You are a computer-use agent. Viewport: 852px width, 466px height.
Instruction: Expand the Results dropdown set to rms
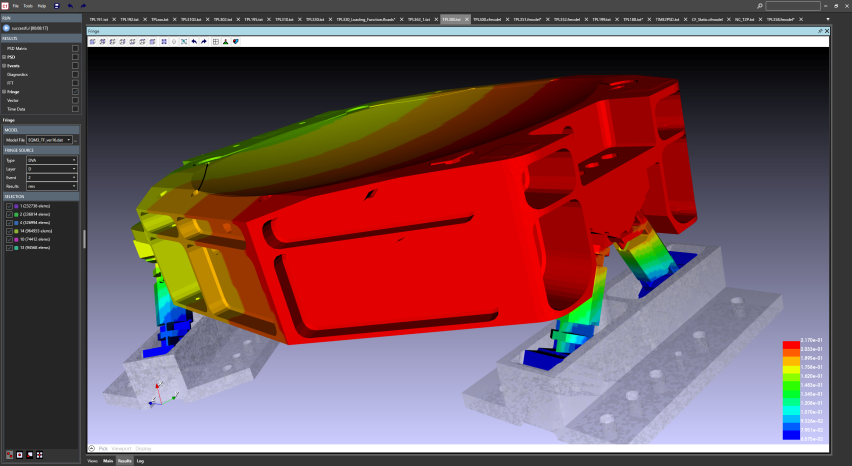(x=52, y=186)
